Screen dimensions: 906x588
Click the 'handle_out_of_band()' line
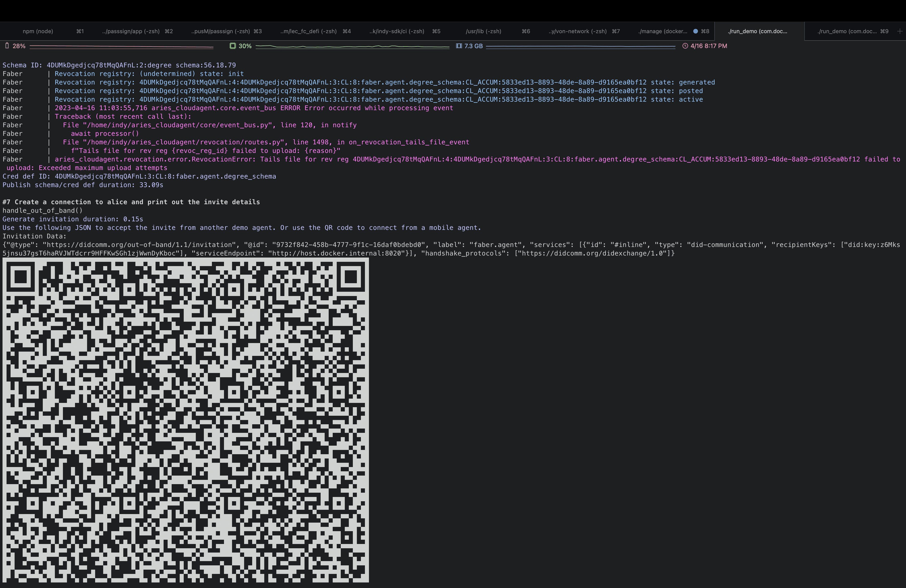coord(43,211)
